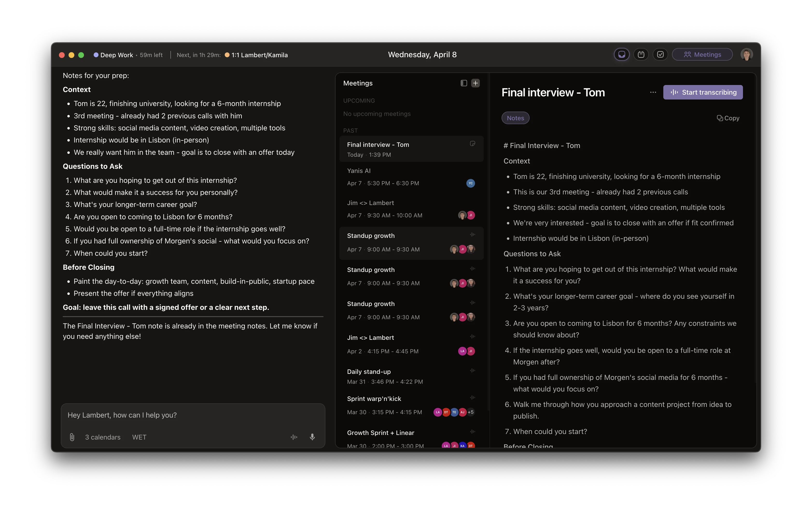This screenshot has height=512, width=812.
Task: Copy the meeting notes
Action: coord(728,118)
